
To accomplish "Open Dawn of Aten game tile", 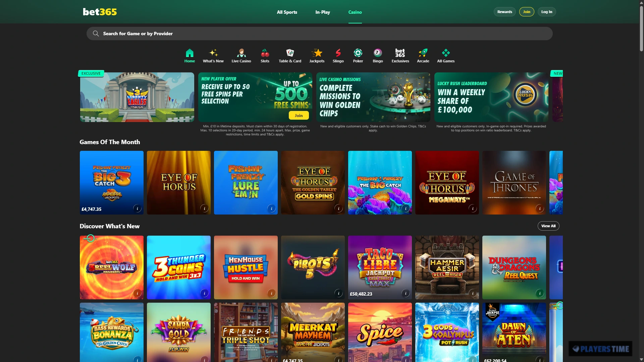I will tap(514, 332).
